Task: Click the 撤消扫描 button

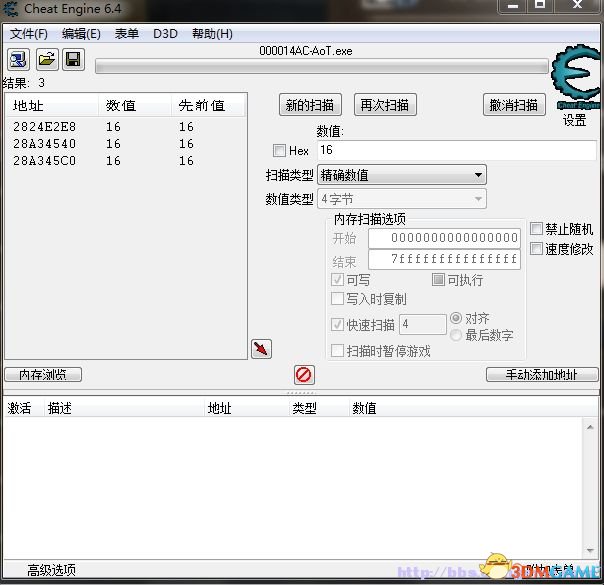Action: (x=514, y=105)
